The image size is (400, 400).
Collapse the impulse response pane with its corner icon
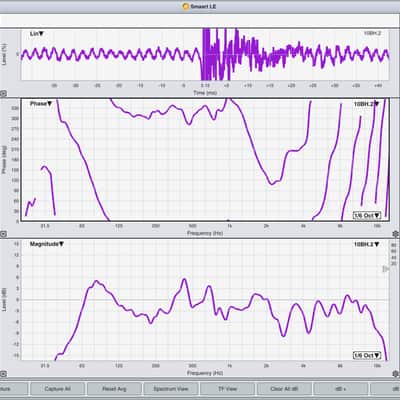pos(3,94)
